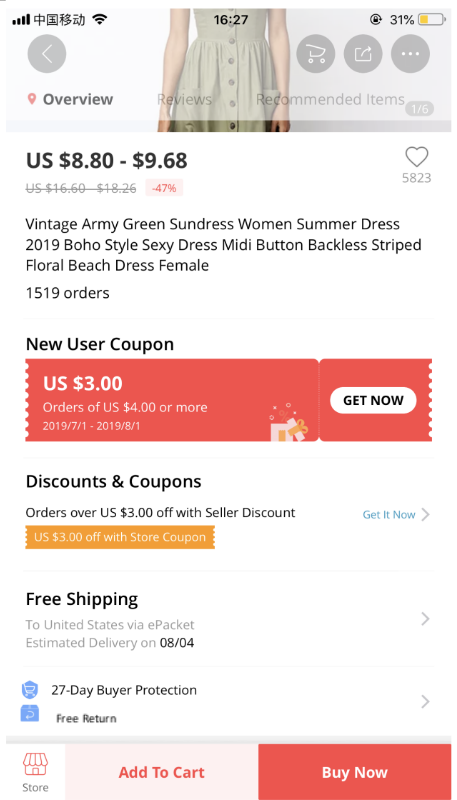Screen dimensions: 457x800
Task: Tap the share icon
Action: (363, 54)
